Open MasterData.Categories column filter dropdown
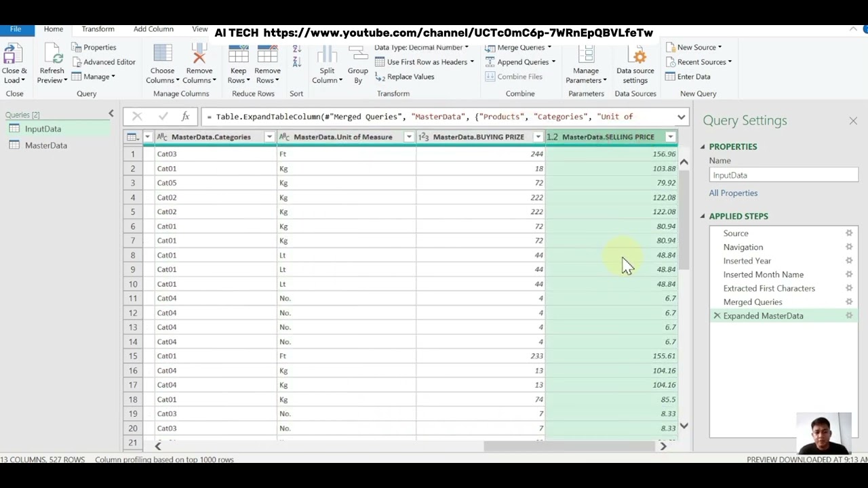The height and width of the screenshot is (488, 868). (x=269, y=137)
